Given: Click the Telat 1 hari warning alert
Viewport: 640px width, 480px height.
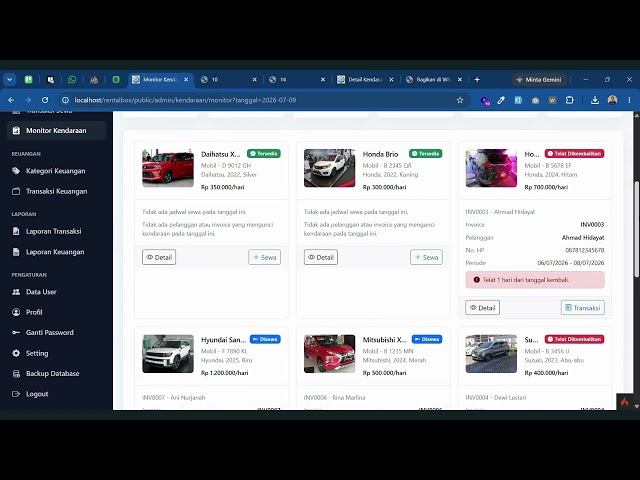Looking at the screenshot, I should coord(535,280).
